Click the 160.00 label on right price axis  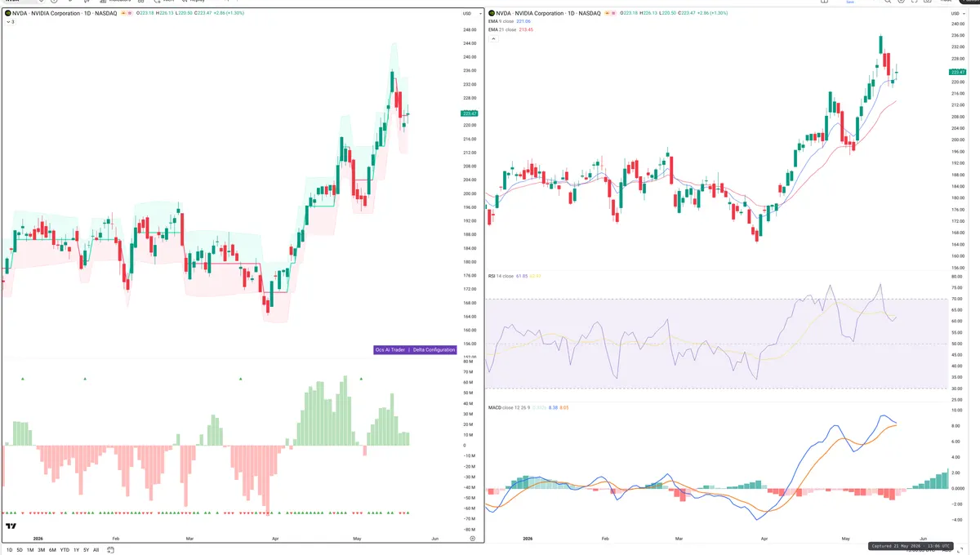point(959,256)
